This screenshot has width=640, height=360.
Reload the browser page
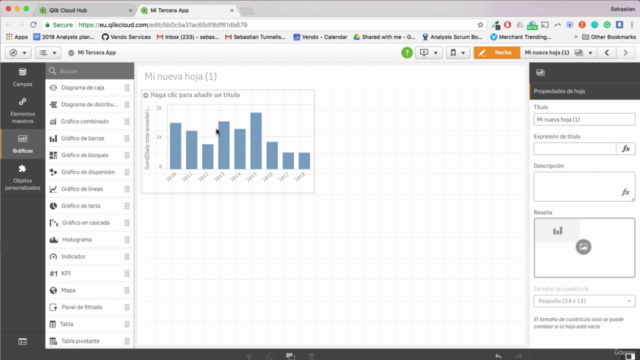coord(33,25)
